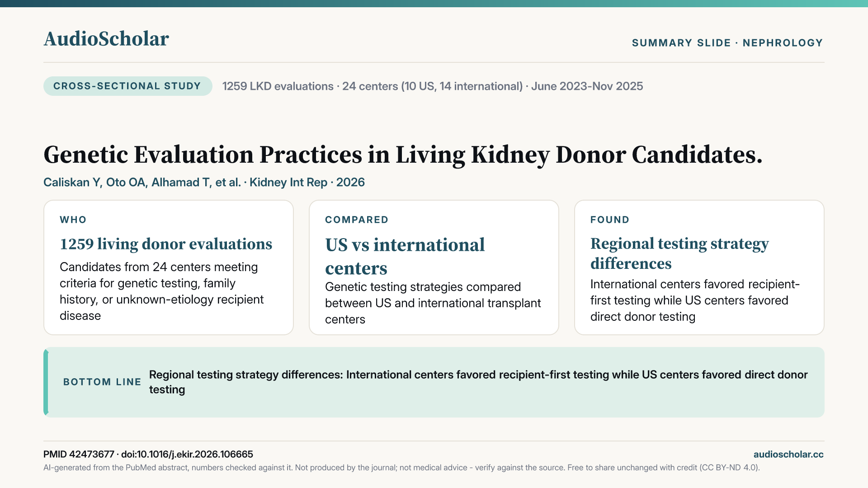The height and width of the screenshot is (488, 868).
Task: Click the 'AI-generated from the PubMed abstract' disclaimer
Action: point(401,468)
